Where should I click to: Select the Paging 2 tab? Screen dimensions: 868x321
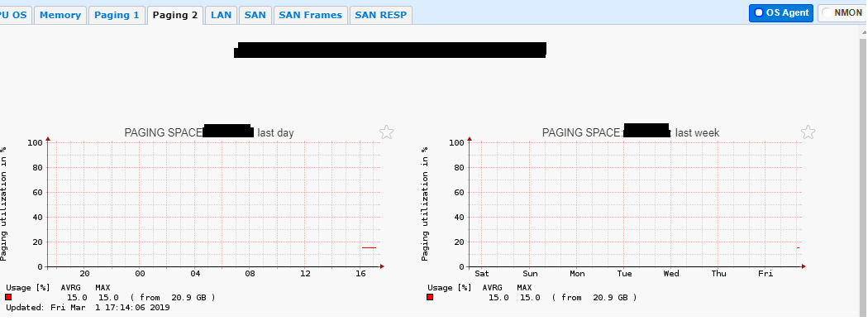tap(175, 15)
